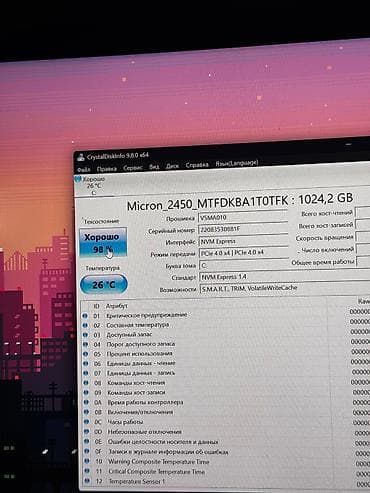
Task: Select row Доступный запас
Action: (x=225, y=334)
